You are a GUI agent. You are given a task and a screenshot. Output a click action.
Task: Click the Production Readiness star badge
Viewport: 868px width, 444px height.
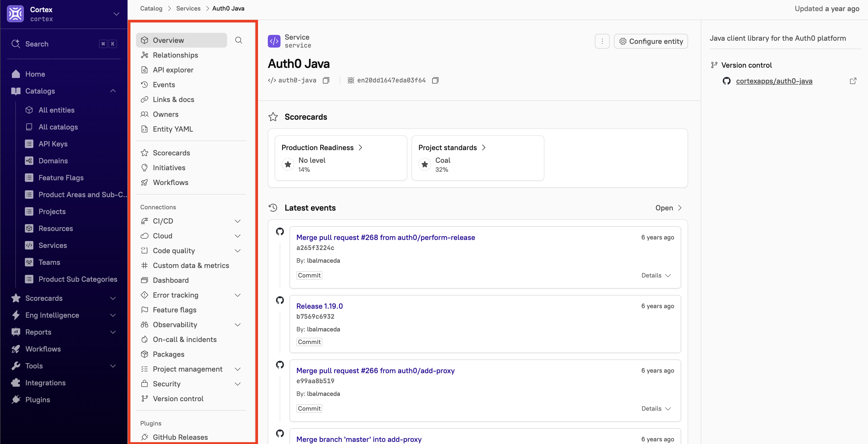288,164
